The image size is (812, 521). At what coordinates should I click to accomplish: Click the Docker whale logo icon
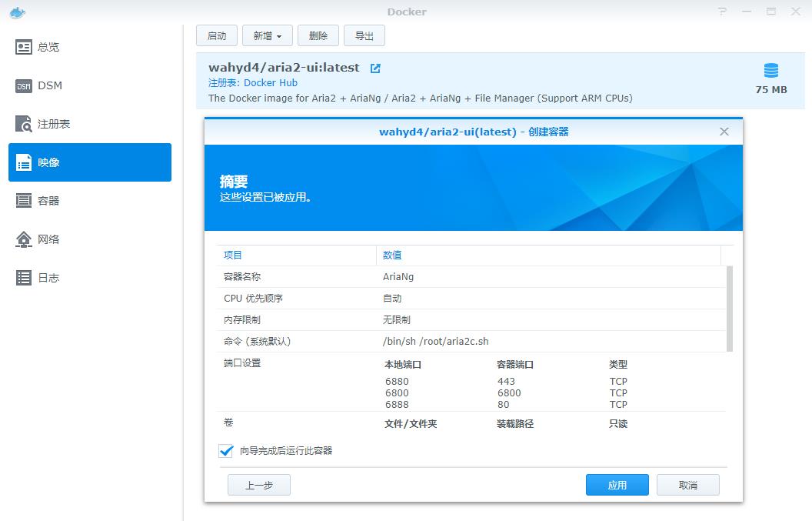click(18, 12)
